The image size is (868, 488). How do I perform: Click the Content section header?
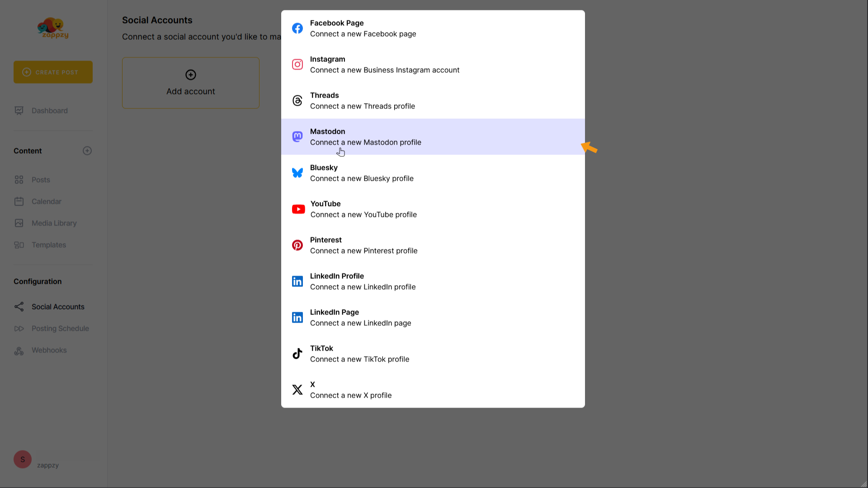(28, 151)
